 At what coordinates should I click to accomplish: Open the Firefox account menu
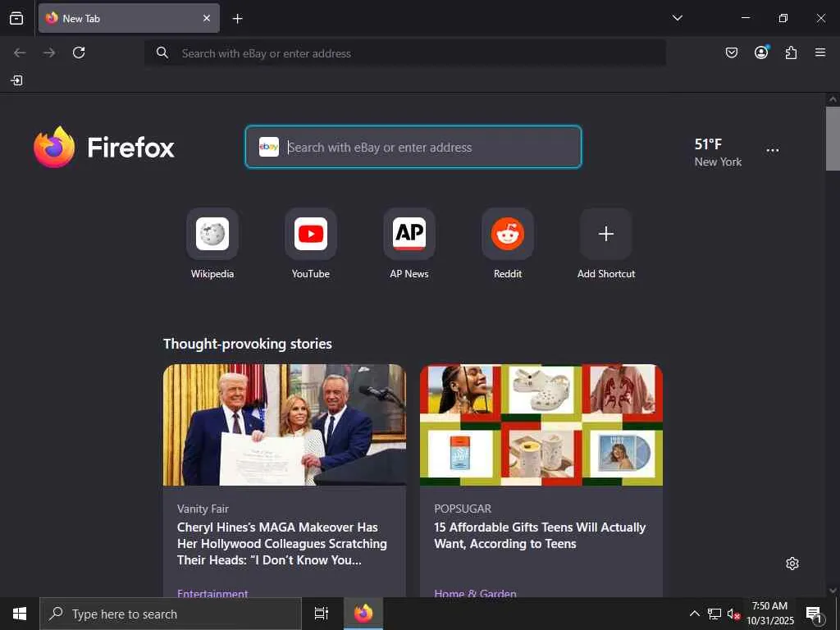click(x=761, y=52)
